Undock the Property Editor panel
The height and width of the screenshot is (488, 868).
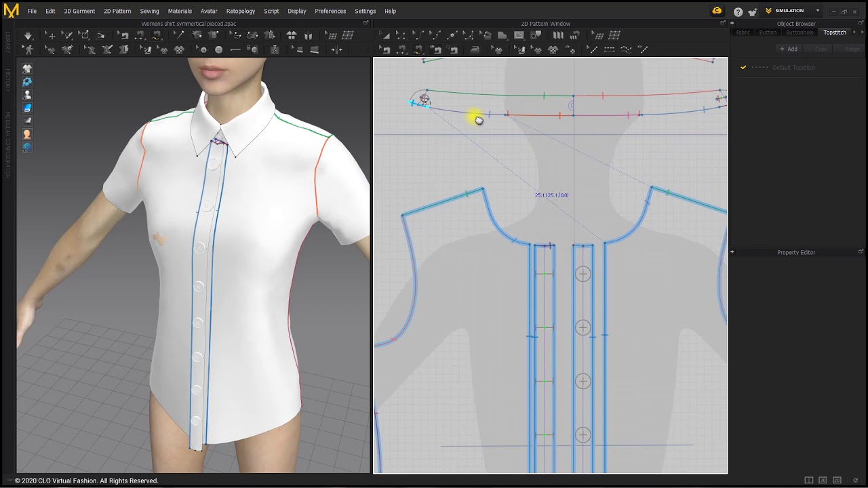pos(861,251)
